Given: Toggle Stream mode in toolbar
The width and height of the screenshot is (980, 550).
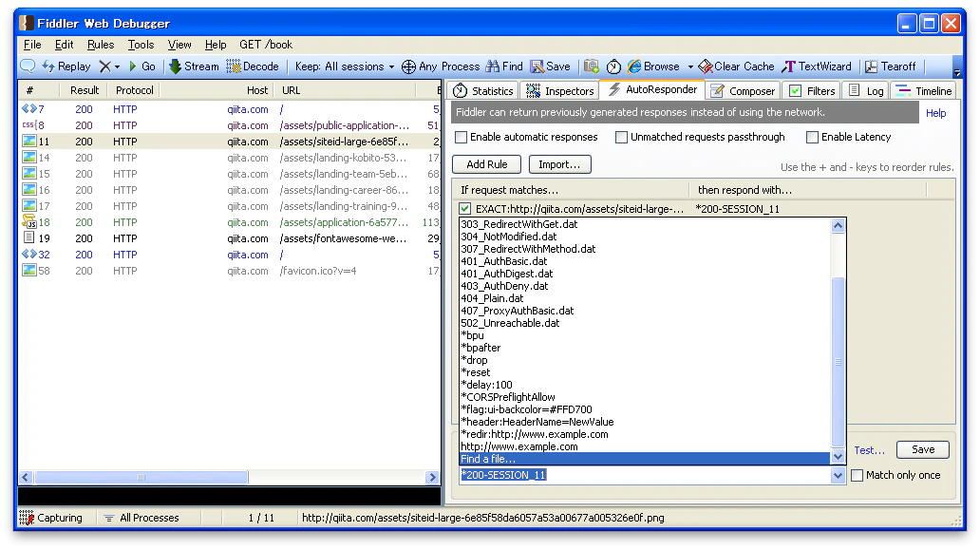Looking at the screenshot, I should click(x=195, y=66).
